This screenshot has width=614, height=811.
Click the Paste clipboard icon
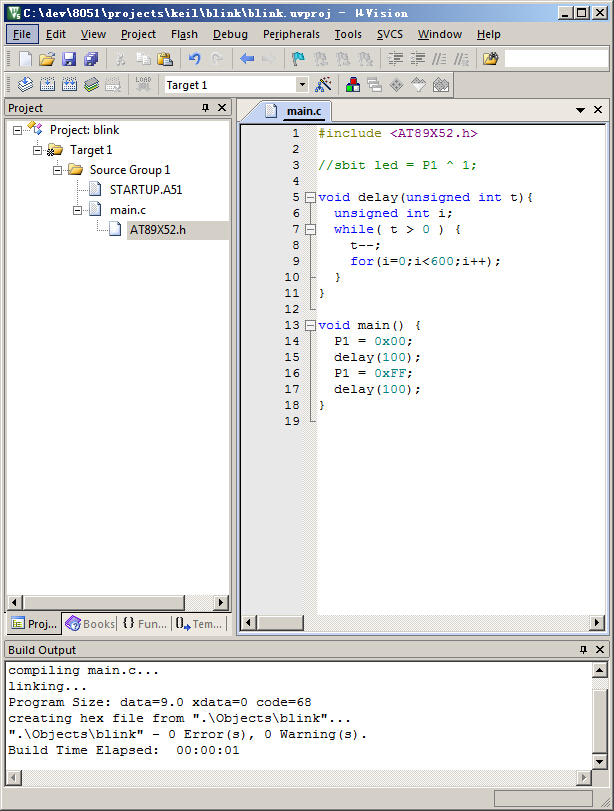pos(165,59)
